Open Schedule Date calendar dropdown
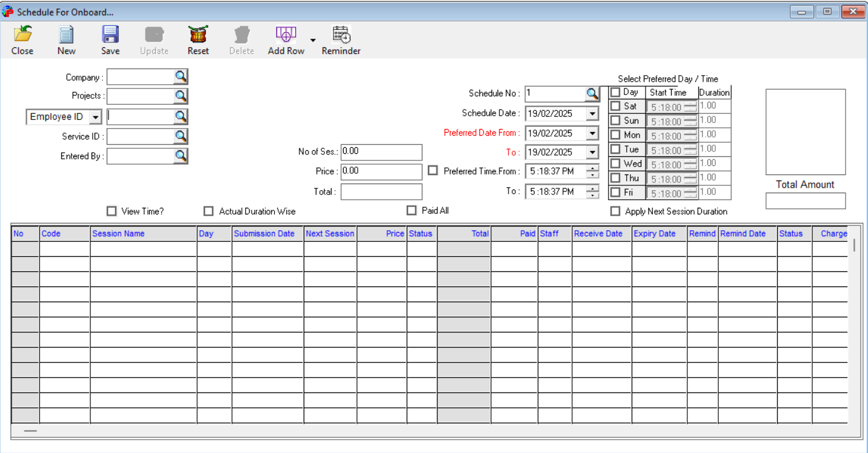The height and width of the screenshot is (453, 868). pyautogui.click(x=592, y=113)
